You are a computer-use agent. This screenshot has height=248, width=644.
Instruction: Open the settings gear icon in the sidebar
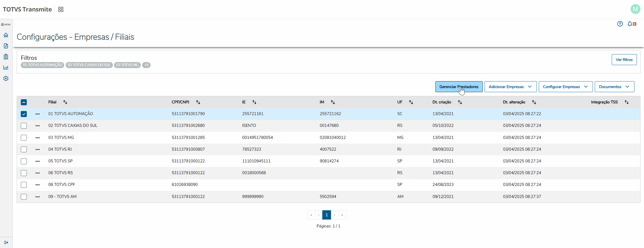coord(6,78)
